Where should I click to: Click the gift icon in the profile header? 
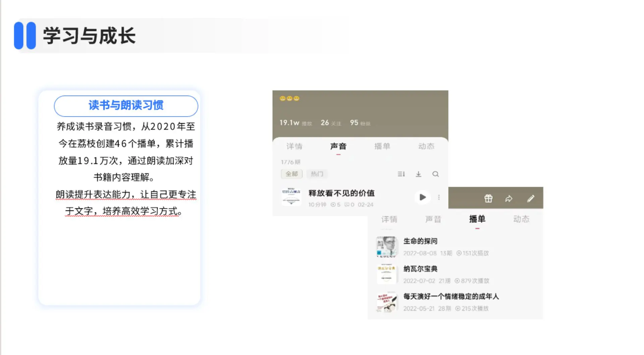pyautogui.click(x=488, y=198)
